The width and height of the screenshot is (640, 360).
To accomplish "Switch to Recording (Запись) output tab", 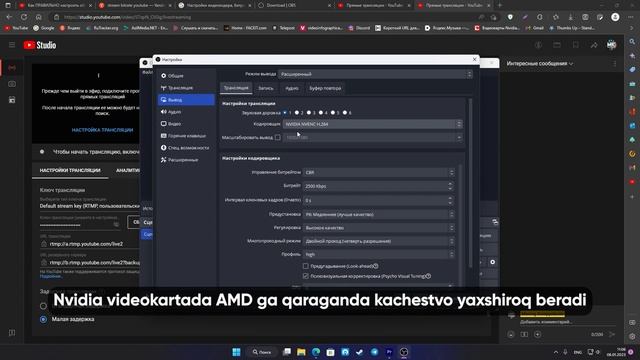I will 266,88.
